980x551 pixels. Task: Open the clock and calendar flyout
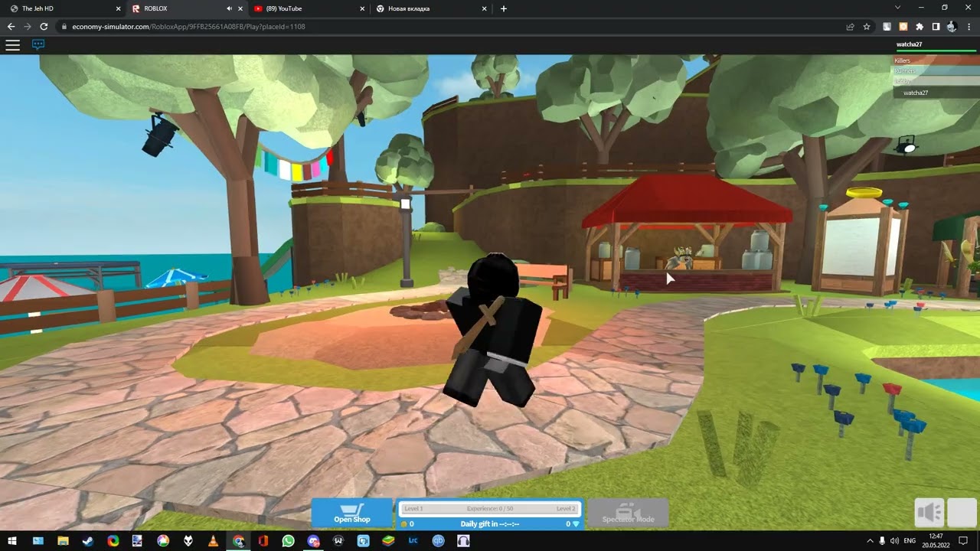(x=936, y=540)
